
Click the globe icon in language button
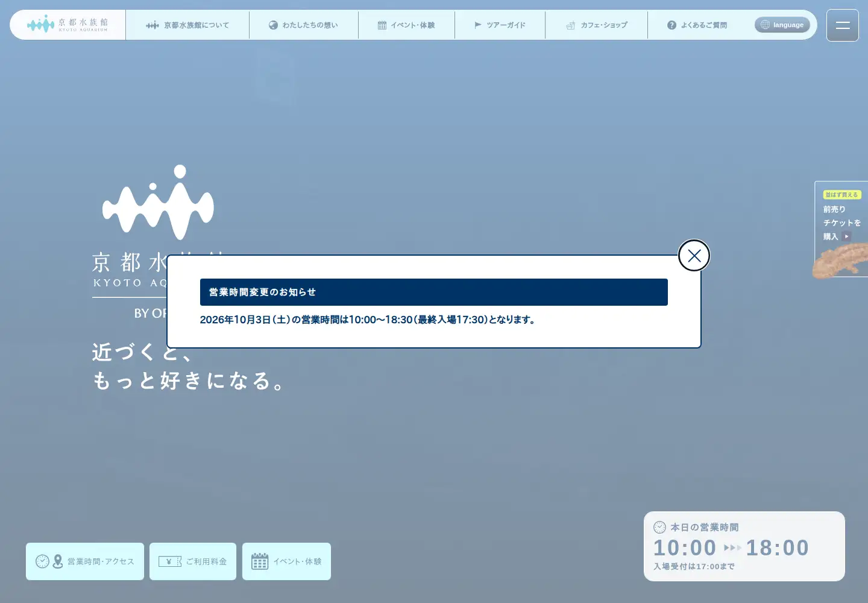pyautogui.click(x=766, y=25)
